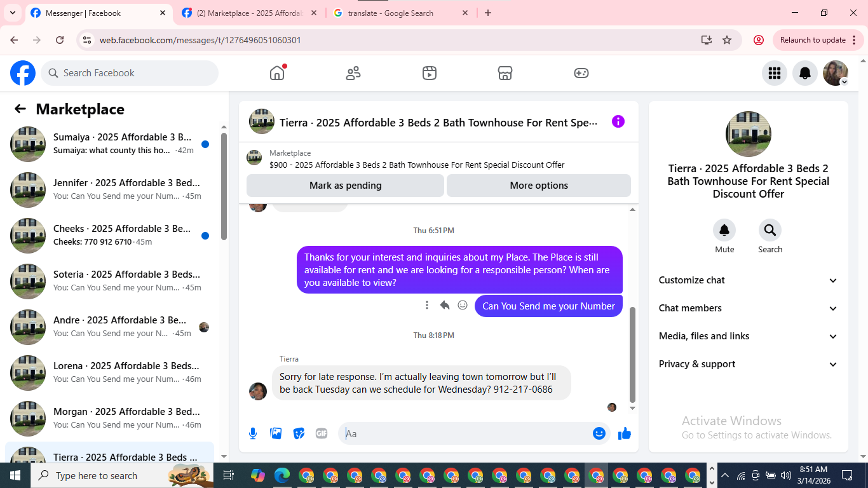Open the Chrome profile icon

tap(759, 40)
